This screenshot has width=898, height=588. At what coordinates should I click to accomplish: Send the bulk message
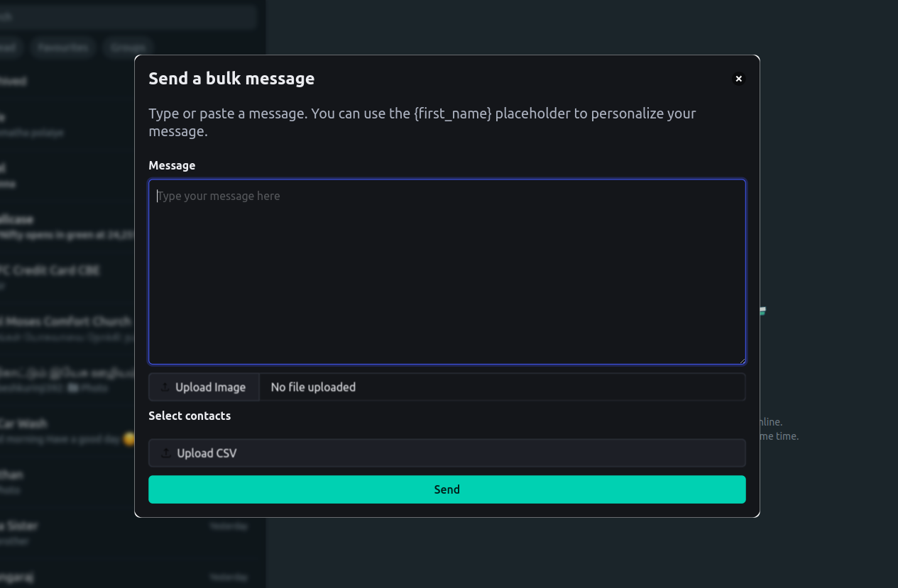coord(447,489)
